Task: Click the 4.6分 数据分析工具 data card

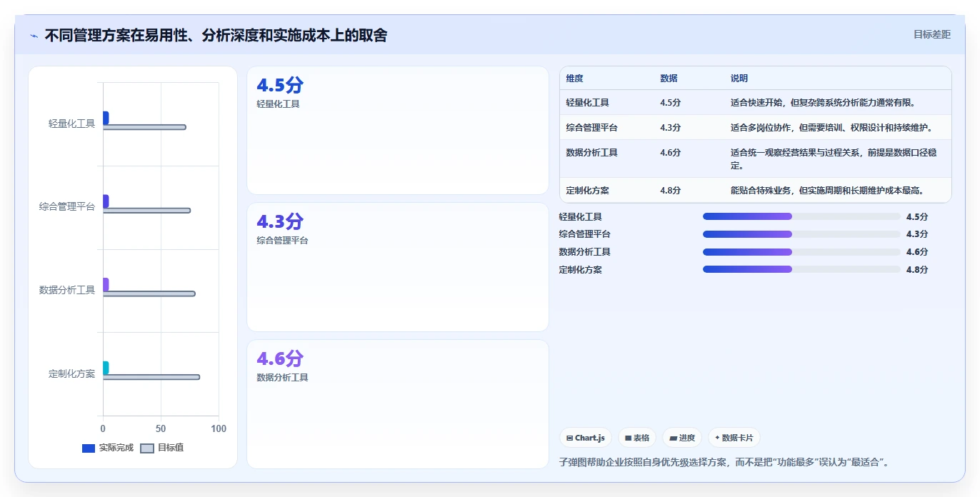Action: [398, 404]
